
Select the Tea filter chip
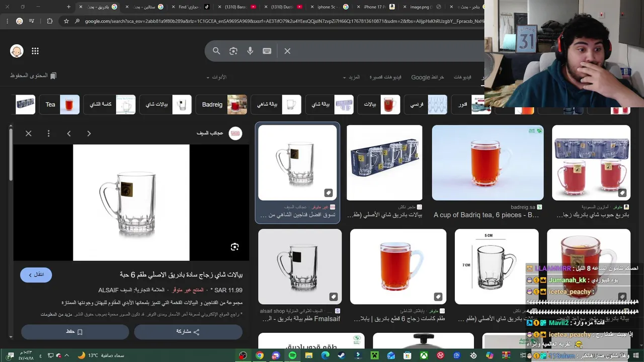(x=59, y=105)
